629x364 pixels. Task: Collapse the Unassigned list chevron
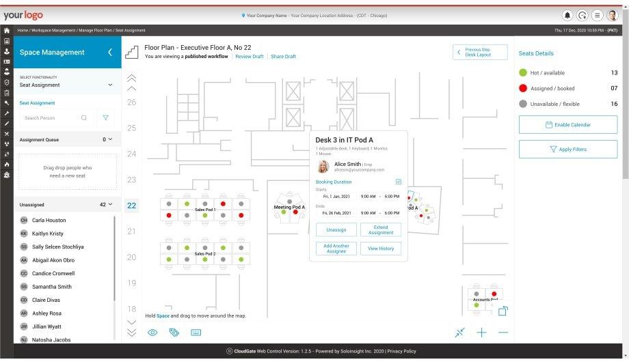[x=110, y=204]
